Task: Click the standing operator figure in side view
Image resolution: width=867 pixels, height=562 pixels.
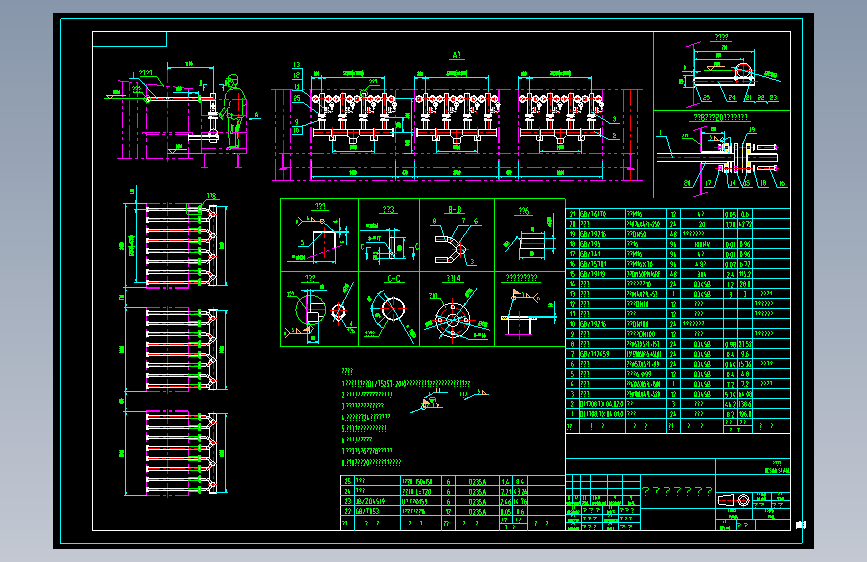Action: [x=233, y=112]
